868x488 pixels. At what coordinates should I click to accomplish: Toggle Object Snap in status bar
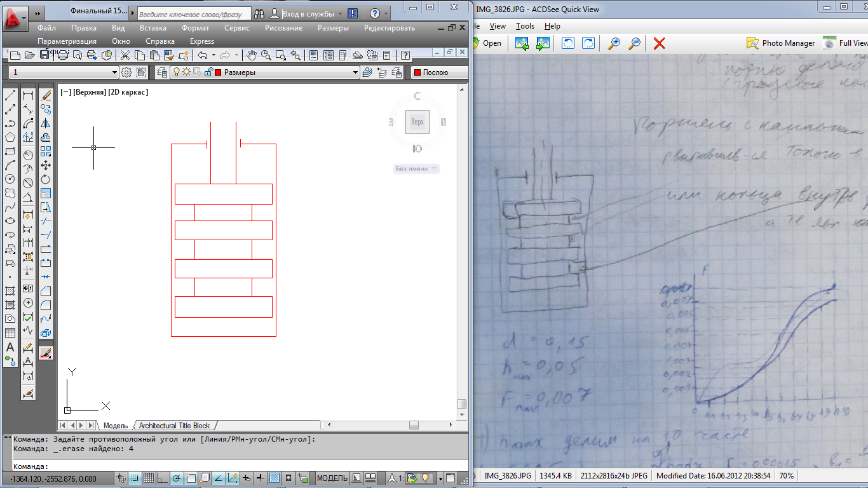tap(191, 478)
